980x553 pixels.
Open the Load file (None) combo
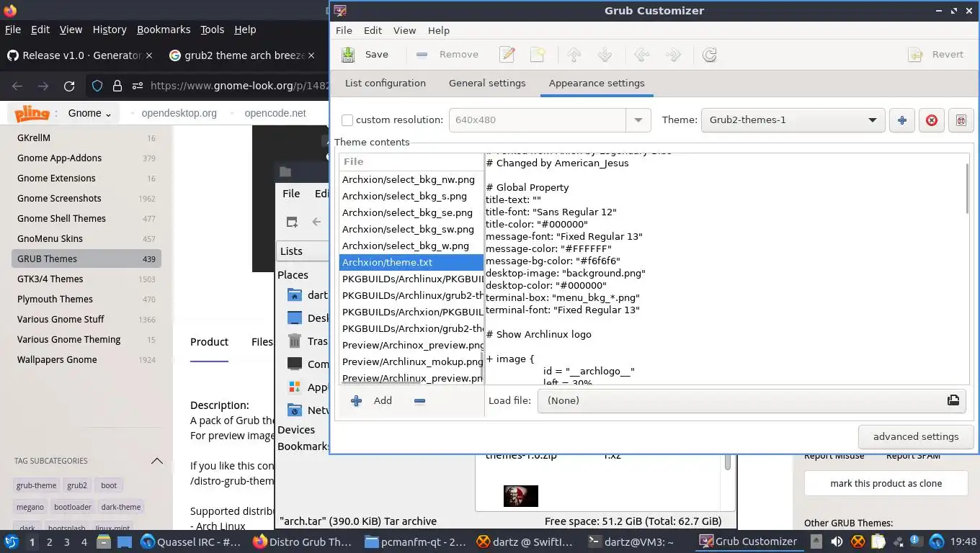click(x=752, y=400)
